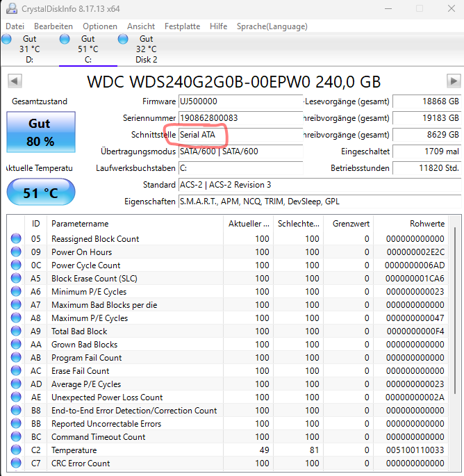Click the Lesevorgänge value 18868 GB
Image resolution: width=464 pixels, height=476 pixels.
point(427,101)
